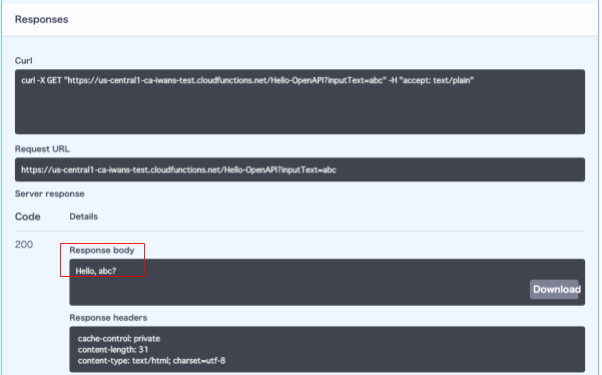
Task: Click the 'content-length: 31' header line
Action: 113,350
